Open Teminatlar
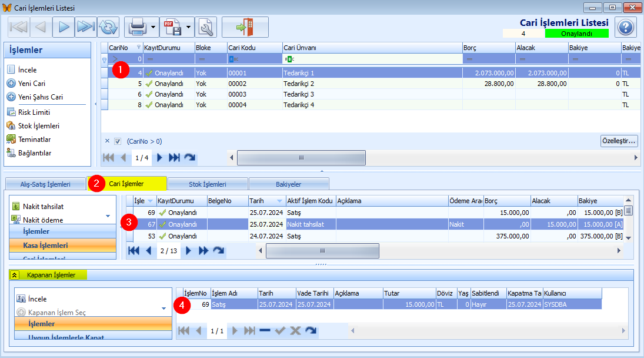Viewport: 644px width, 358px height. pyautogui.click(x=34, y=140)
